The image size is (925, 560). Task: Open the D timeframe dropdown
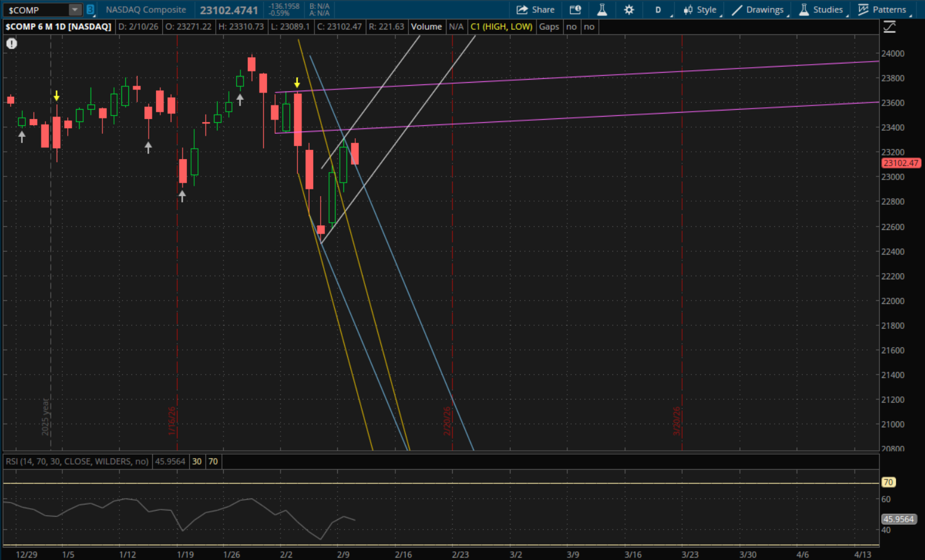click(x=659, y=10)
